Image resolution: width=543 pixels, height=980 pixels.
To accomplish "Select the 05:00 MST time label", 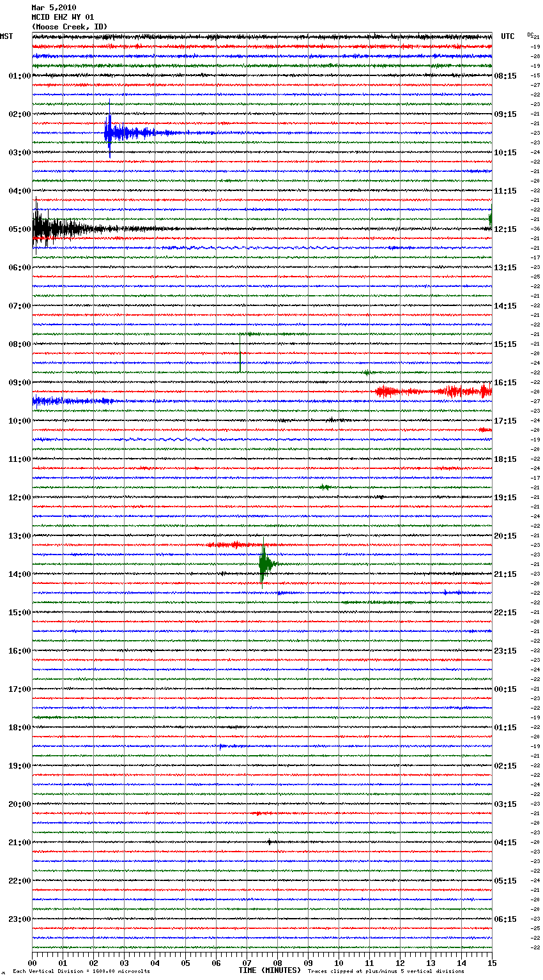I will click(20, 229).
